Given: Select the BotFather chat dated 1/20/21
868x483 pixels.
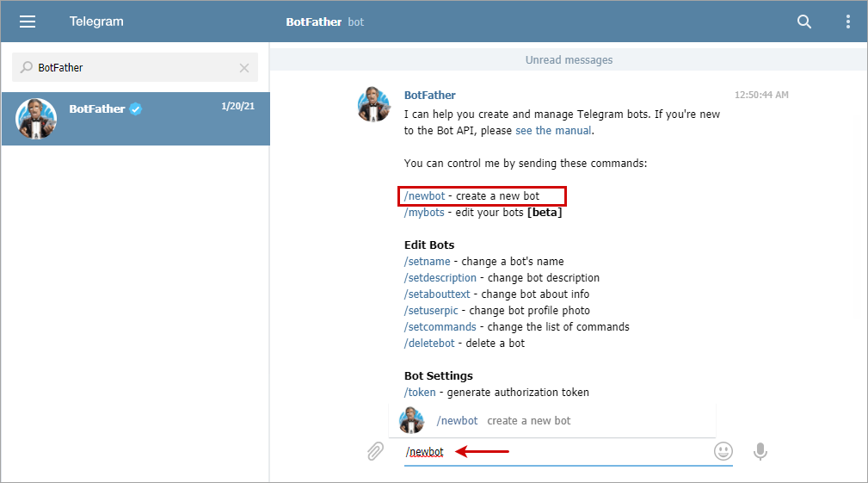Looking at the screenshot, I should (136, 119).
